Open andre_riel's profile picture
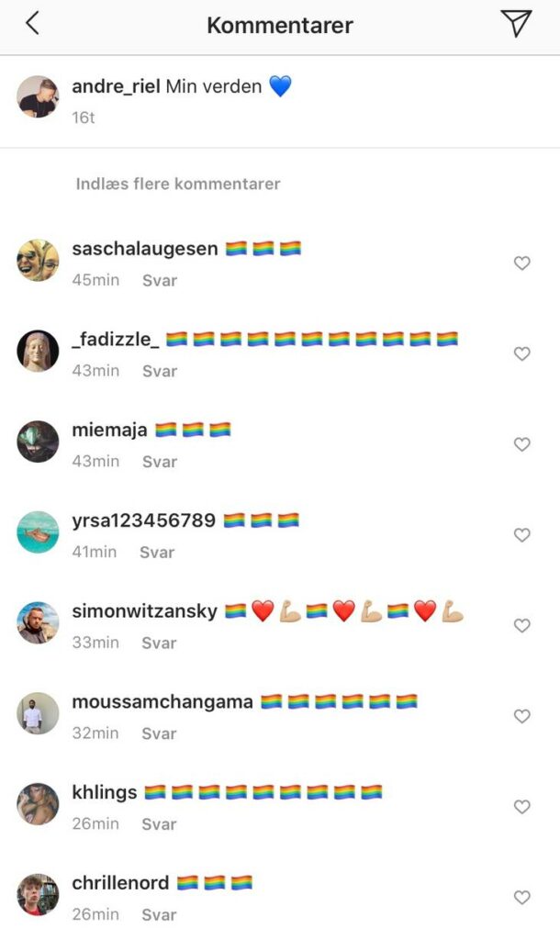The height and width of the screenshot is (940, 560). click(38, 96)
